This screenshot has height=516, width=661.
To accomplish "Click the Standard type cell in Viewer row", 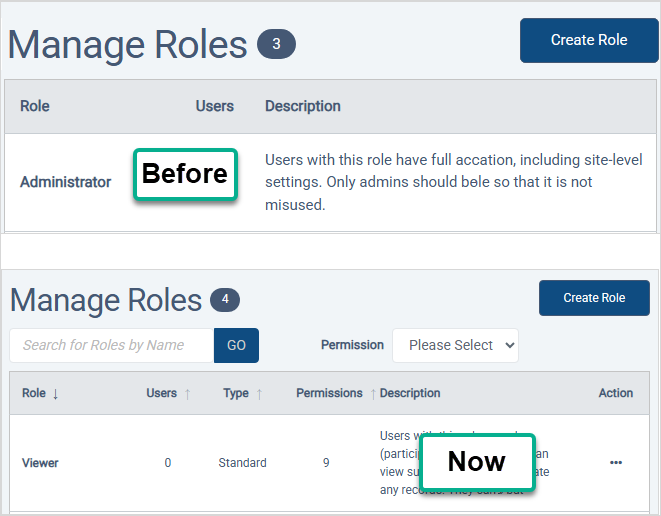I will (x=242, y=463).
